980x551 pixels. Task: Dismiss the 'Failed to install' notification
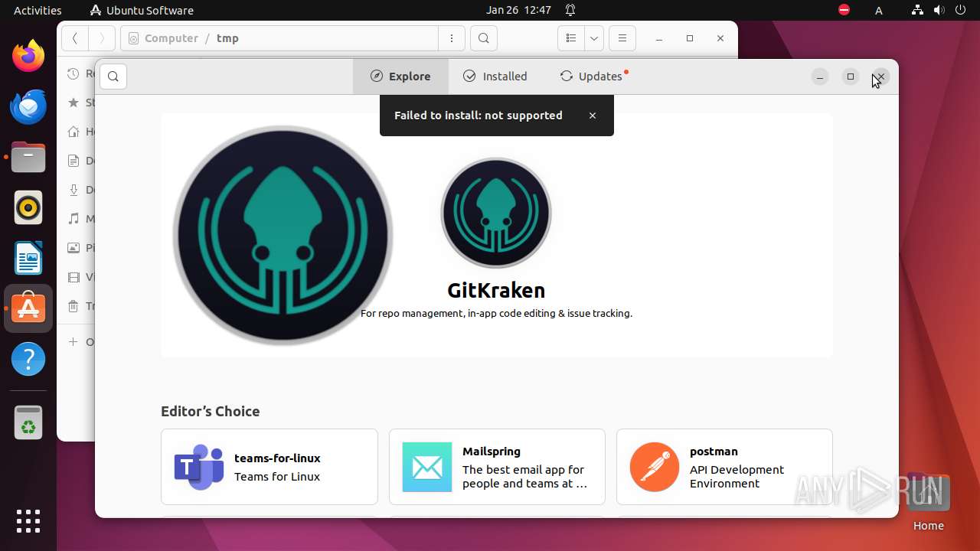(x=593, y=116)
